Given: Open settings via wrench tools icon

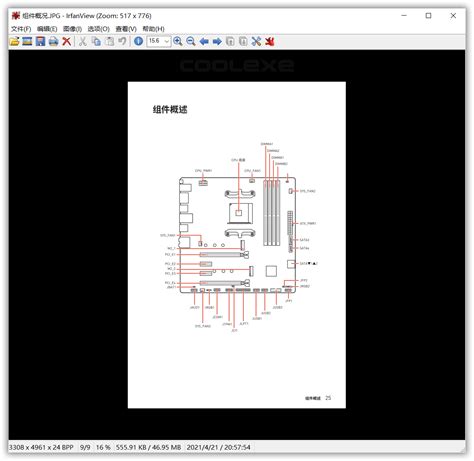Looking at the screenshot, I should 256,41.
